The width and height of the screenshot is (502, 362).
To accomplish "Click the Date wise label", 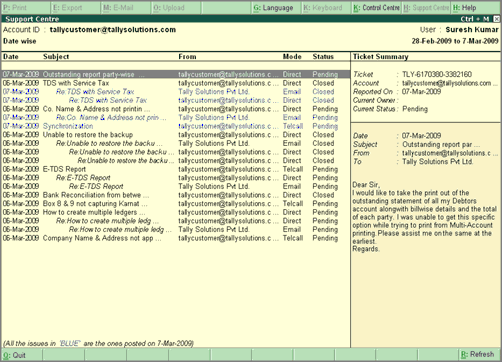I will pos(20,41).
